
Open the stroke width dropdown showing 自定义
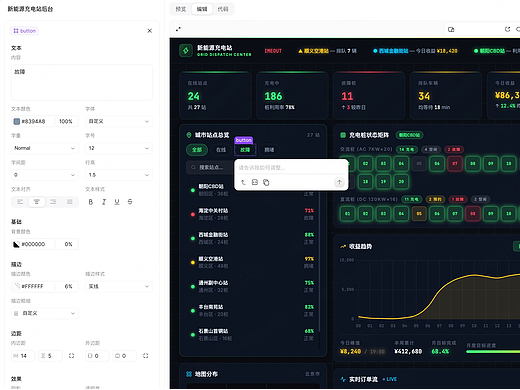pyautogui.click(x=45, y=313)
